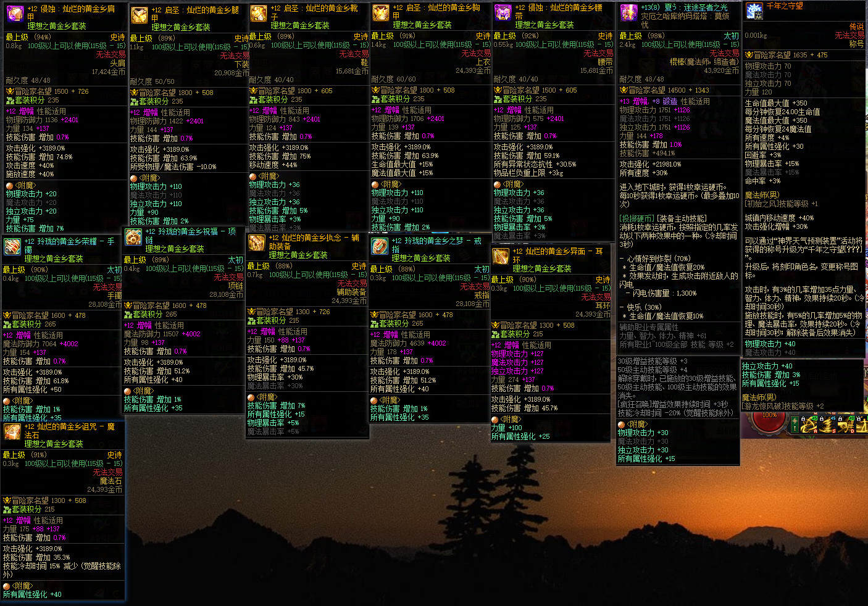Toggle the green skill page switch button
This screenshot has width=868, height=606.
coord(795,424)
